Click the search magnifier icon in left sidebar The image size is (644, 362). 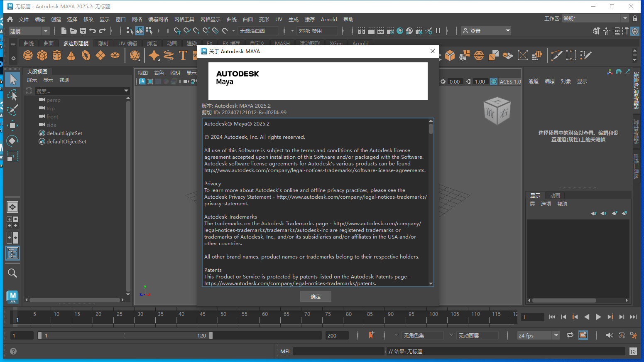pos(12,273)
